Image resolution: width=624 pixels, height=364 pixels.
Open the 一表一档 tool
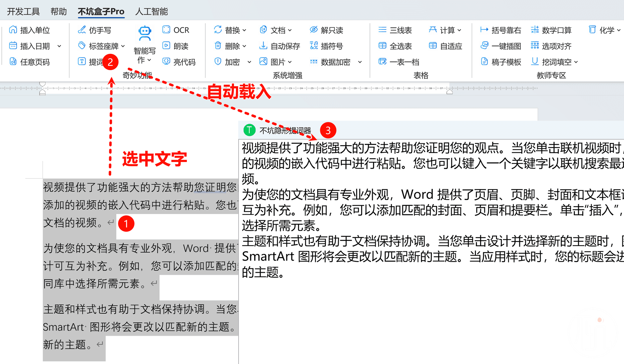point(399,62)
